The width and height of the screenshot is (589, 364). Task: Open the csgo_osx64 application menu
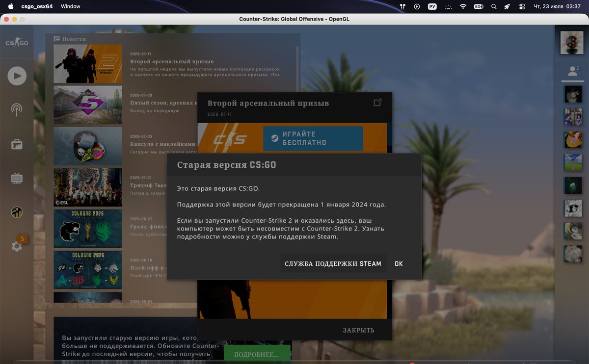[x=37, y=6]
